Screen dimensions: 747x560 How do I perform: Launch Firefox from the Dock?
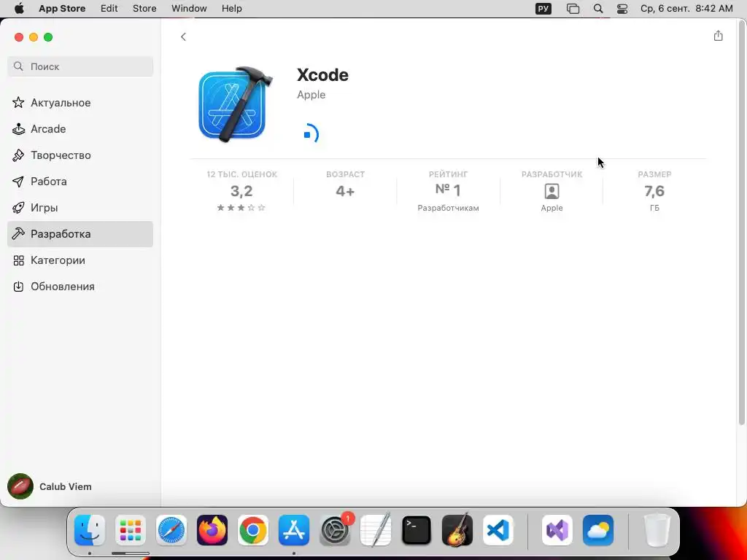[212, 530]
